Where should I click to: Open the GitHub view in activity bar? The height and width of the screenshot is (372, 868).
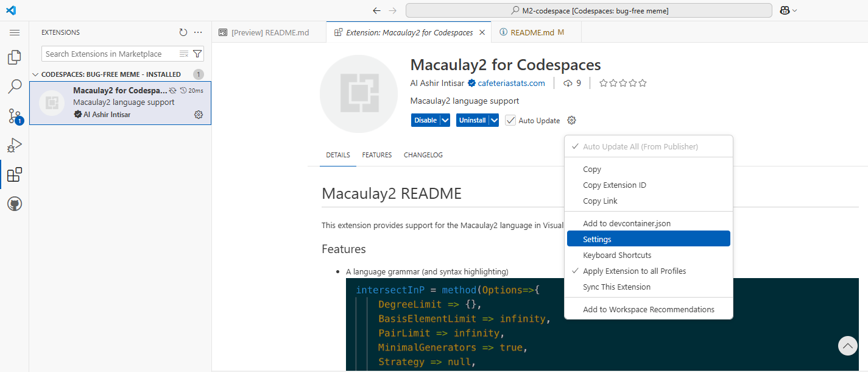pos(15,204)
